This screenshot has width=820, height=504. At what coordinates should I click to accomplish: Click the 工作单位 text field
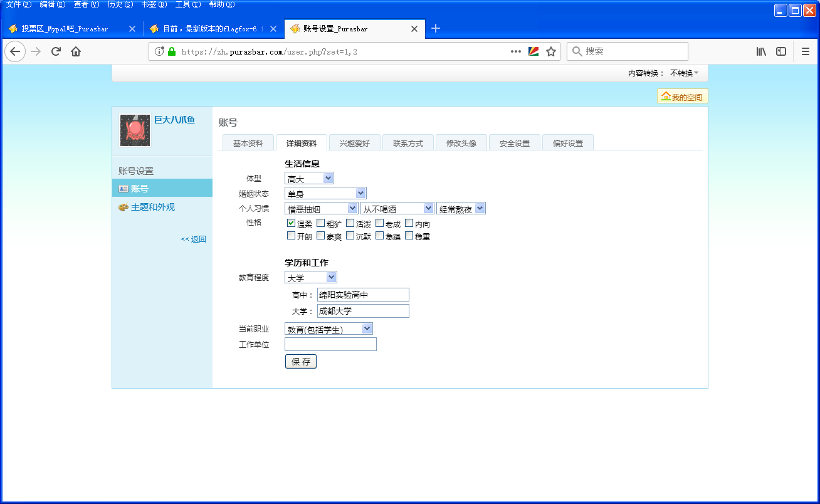click(330, 344)
